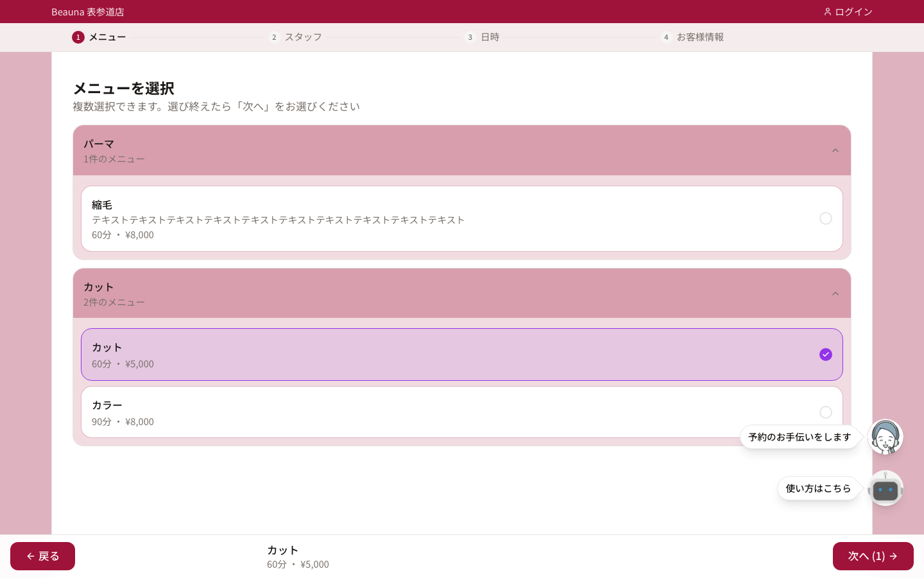The height and width of the screenshot is (578, 924).
Task: Uncheck the selected カット 60分 option
Action: (x=826, y=355)
